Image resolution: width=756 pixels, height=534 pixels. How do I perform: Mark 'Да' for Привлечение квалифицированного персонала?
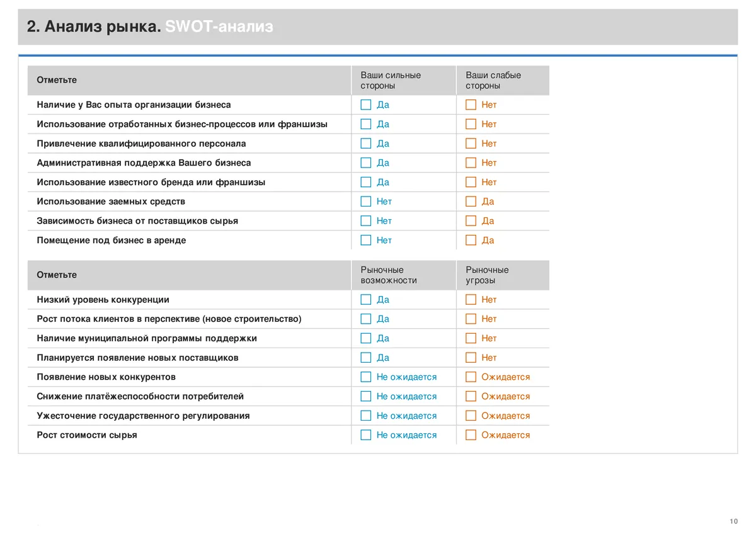366,144
